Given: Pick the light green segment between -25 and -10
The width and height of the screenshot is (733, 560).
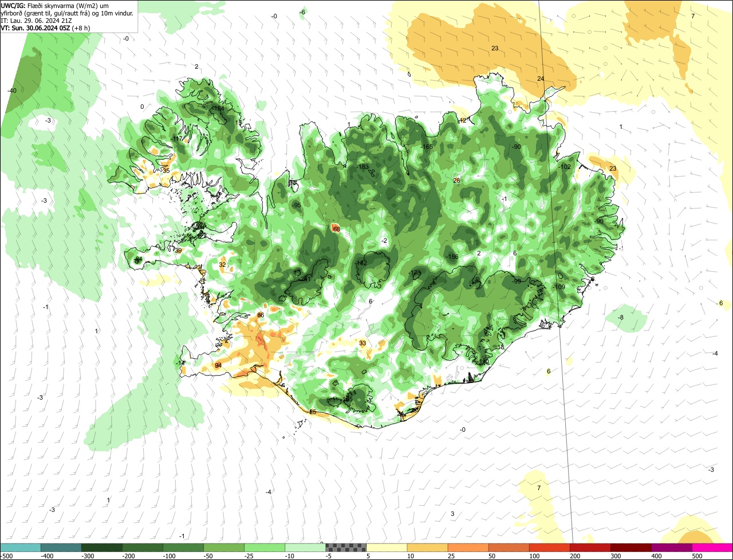Looking at the screenshot, I should [x=265, y=547].
